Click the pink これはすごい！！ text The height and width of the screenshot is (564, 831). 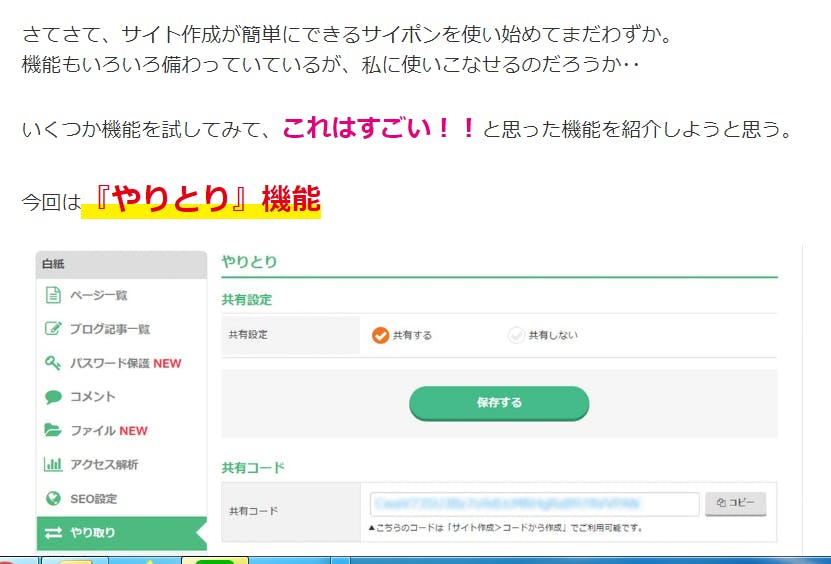[378, 129]
